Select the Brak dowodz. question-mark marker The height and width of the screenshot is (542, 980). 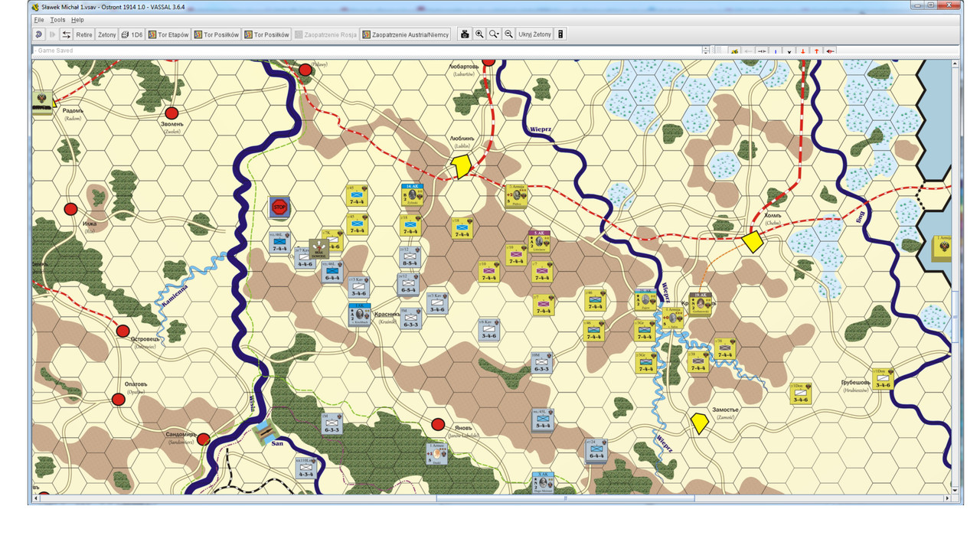[319, 248]
